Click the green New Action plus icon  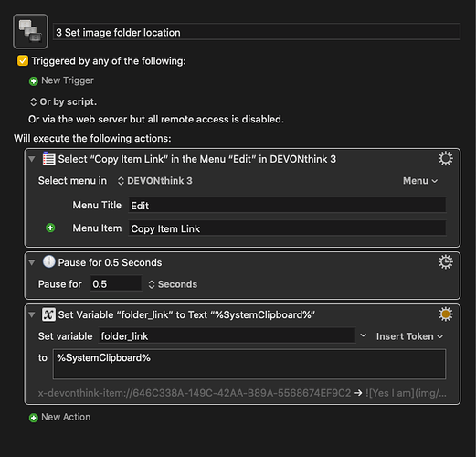[x=34, y=418]
